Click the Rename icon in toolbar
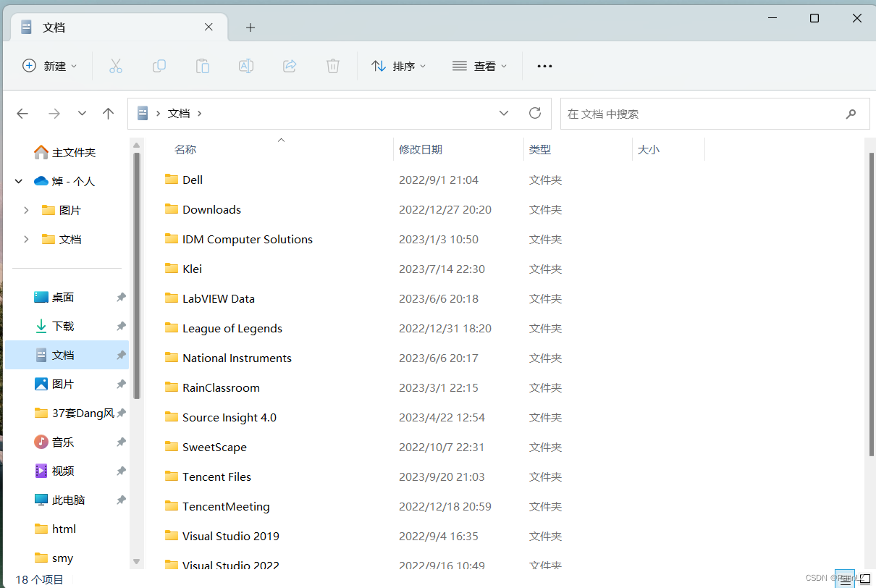Screen dimensions: 876x588 246,66
